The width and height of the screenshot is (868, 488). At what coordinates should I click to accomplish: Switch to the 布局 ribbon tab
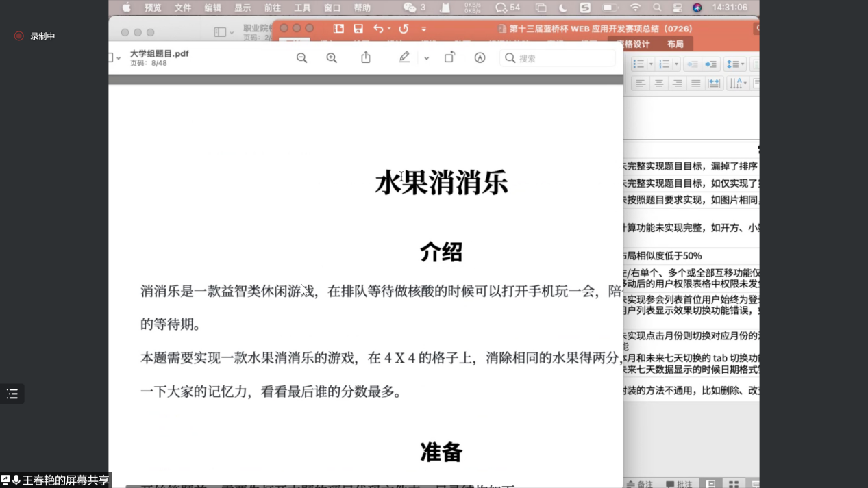point(675,44)
